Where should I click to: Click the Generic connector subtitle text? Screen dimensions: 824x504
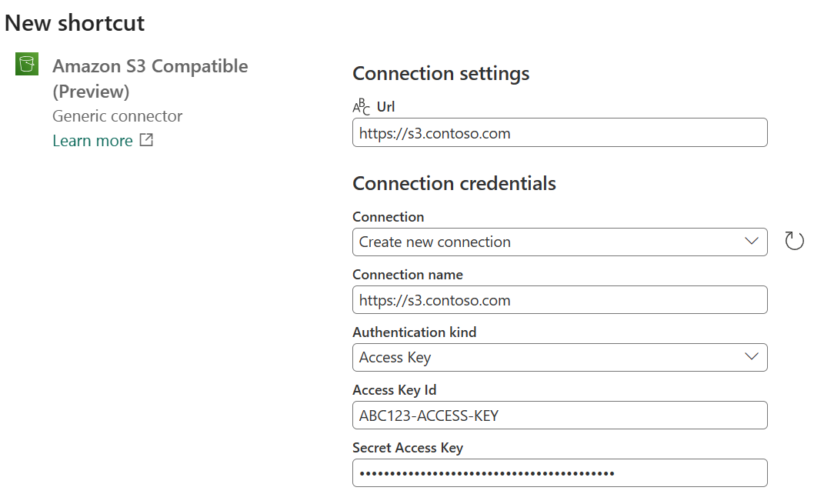(x=117, y=116)
